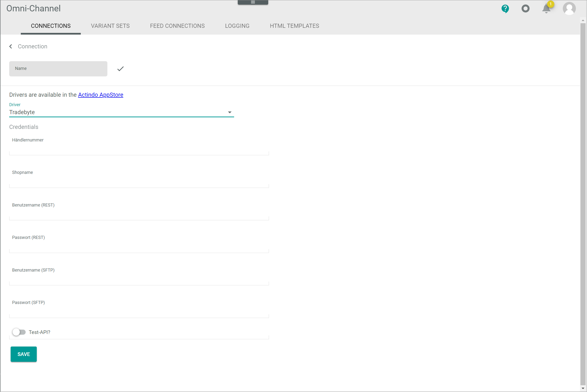This screenshot has height=392, width=587.
Task: Click into the Benutzername (REST) field
Action: click(x=139, y=210)
